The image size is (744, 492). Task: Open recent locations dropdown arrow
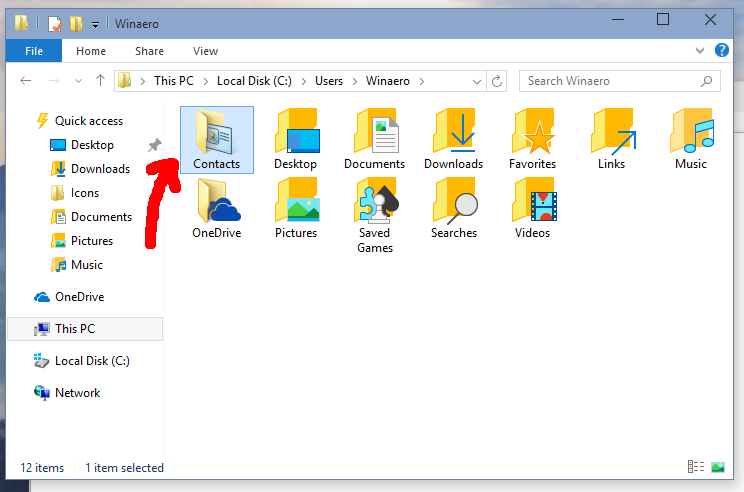point(78,81)
